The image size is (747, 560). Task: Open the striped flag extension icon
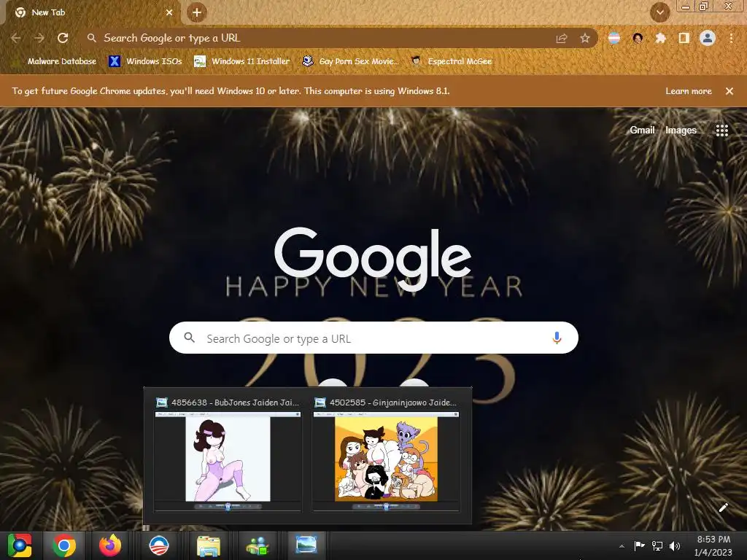tap(614, 38)
